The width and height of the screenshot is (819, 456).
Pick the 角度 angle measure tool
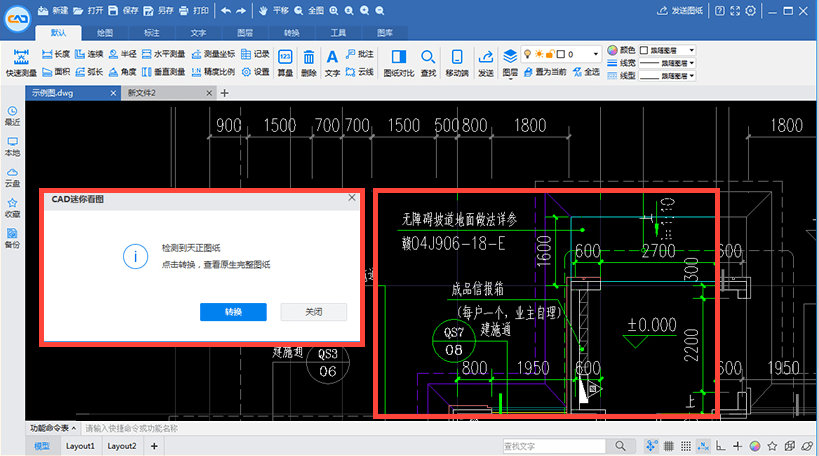[122, 72]
